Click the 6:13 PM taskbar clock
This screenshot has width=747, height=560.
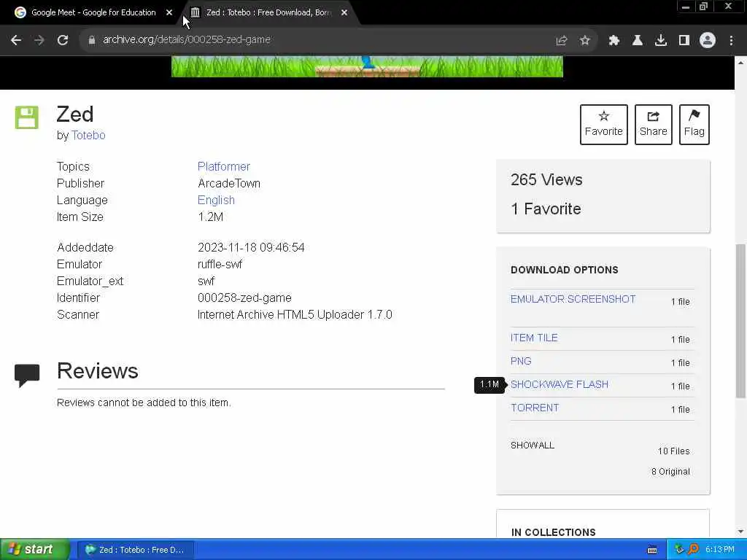click(720, 550)
